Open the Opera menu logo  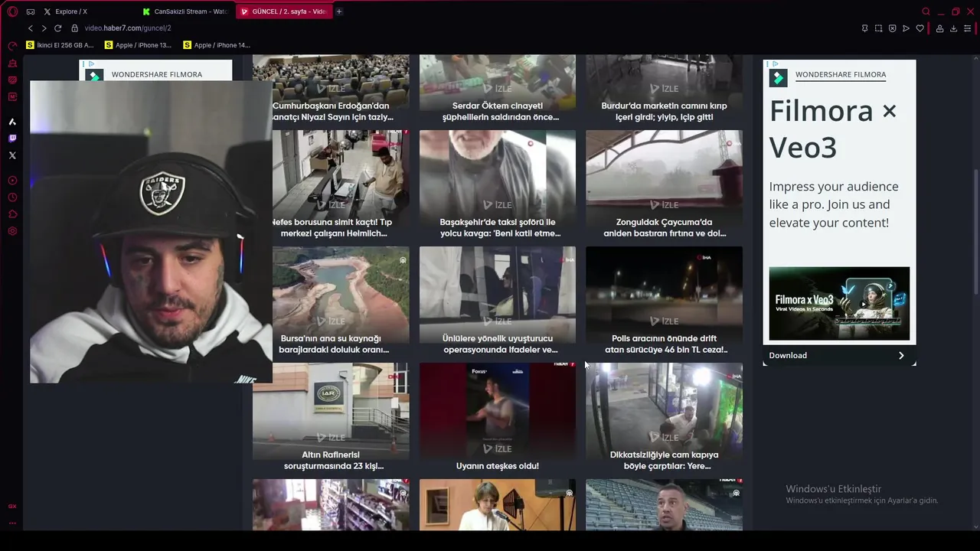click(12, 11)
